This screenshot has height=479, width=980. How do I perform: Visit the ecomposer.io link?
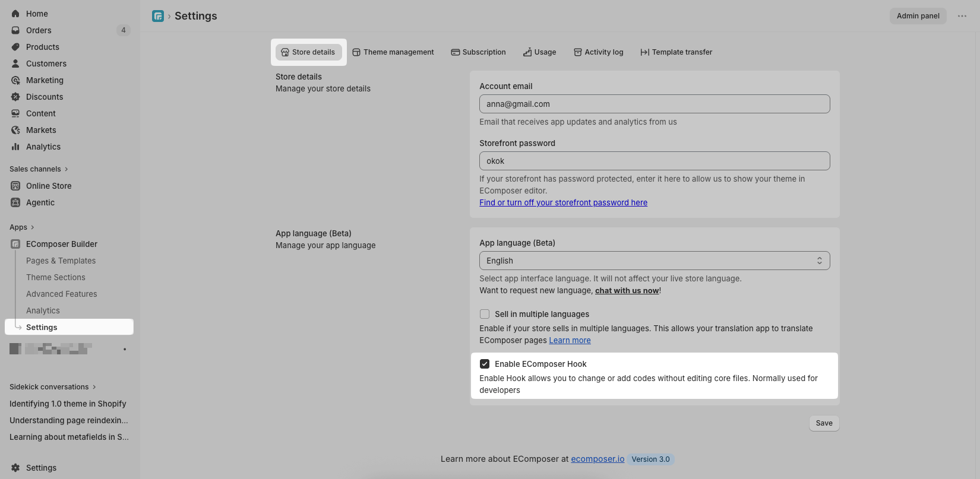598,459
